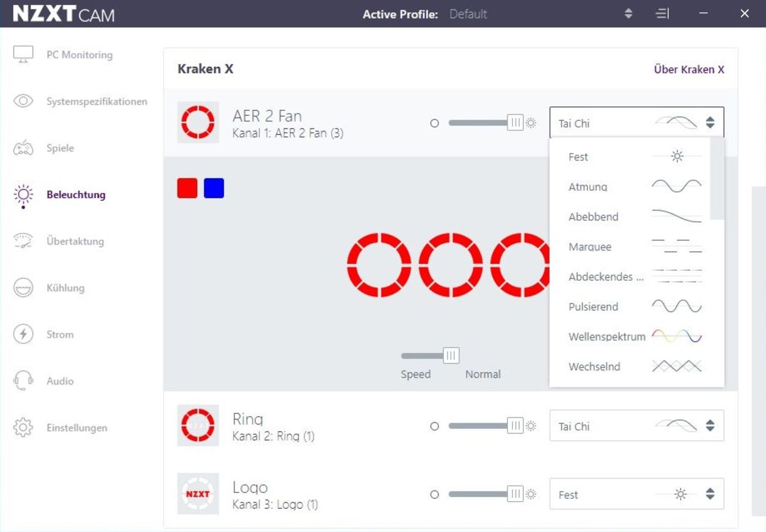This screenshot has width=766, height=532.
Task: Click the AER 2 Fan brightness slider handle
Action: click(x=515, y=123)
